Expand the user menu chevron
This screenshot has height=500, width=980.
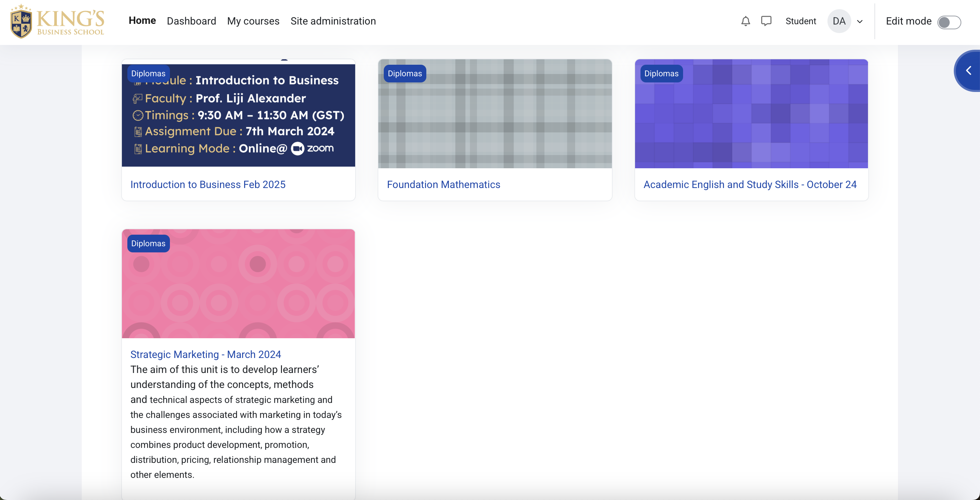pyautogui.click(x=859, y=22)
